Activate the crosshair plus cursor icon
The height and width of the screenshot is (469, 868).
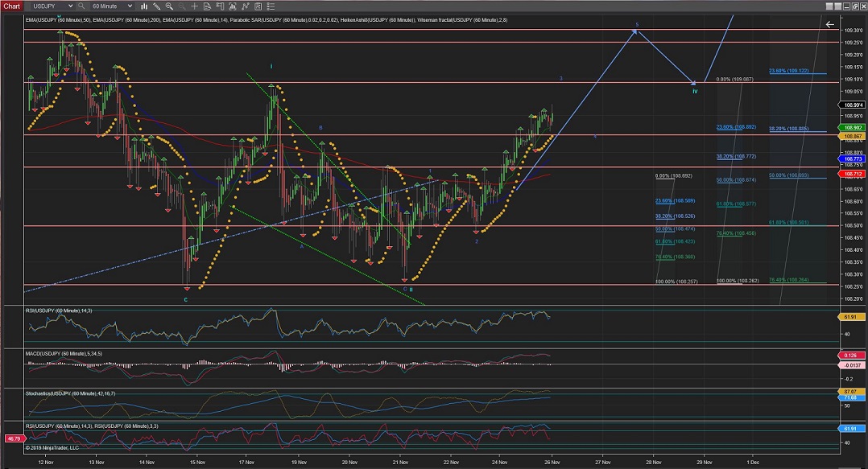tap(194, 6)
